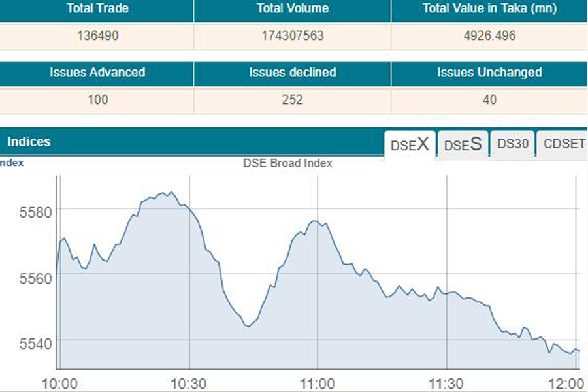Click the Total Trade column header
This screenshot has height=392, width=588.
click(97, 9)
